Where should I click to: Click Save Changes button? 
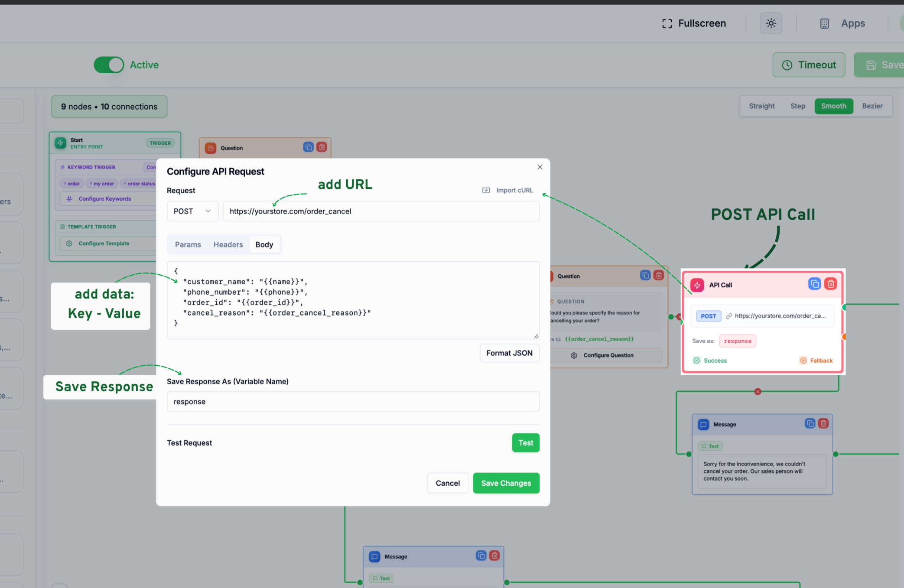coord(506,483)
